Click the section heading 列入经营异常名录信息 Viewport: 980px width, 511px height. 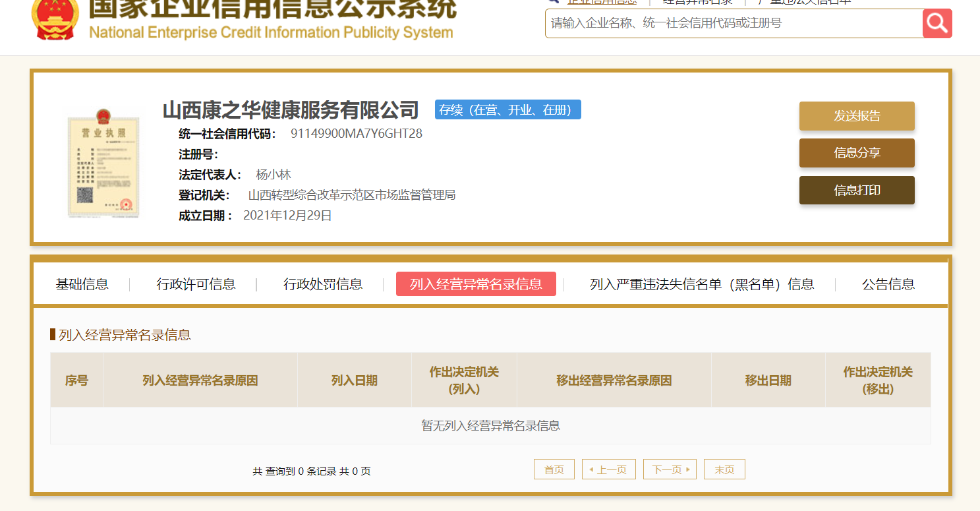(125, 335)
